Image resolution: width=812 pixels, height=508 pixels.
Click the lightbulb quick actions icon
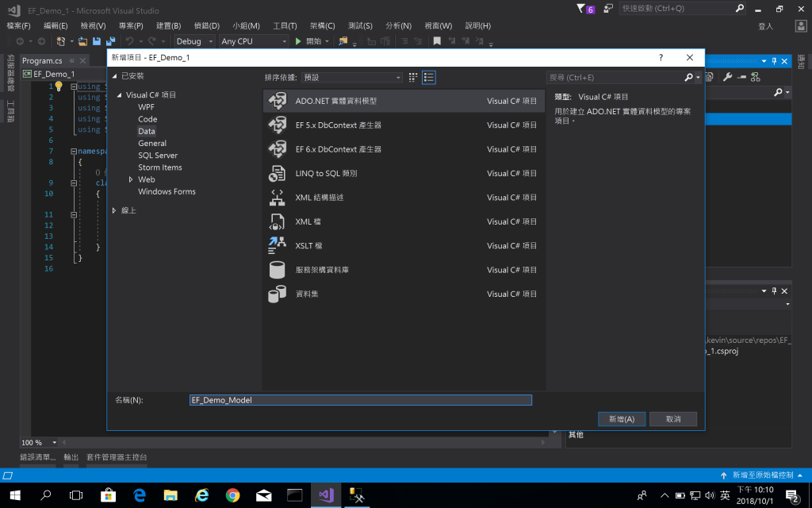59,86
